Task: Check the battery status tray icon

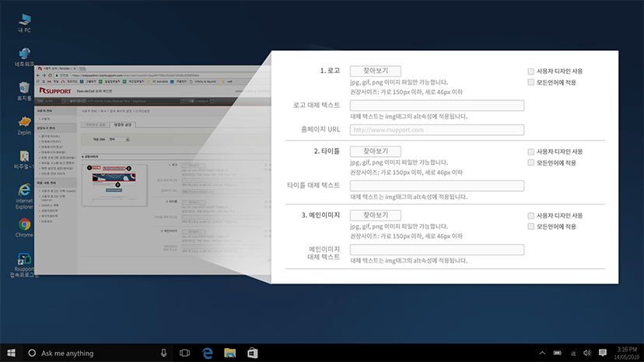Action: coord(558,353)
